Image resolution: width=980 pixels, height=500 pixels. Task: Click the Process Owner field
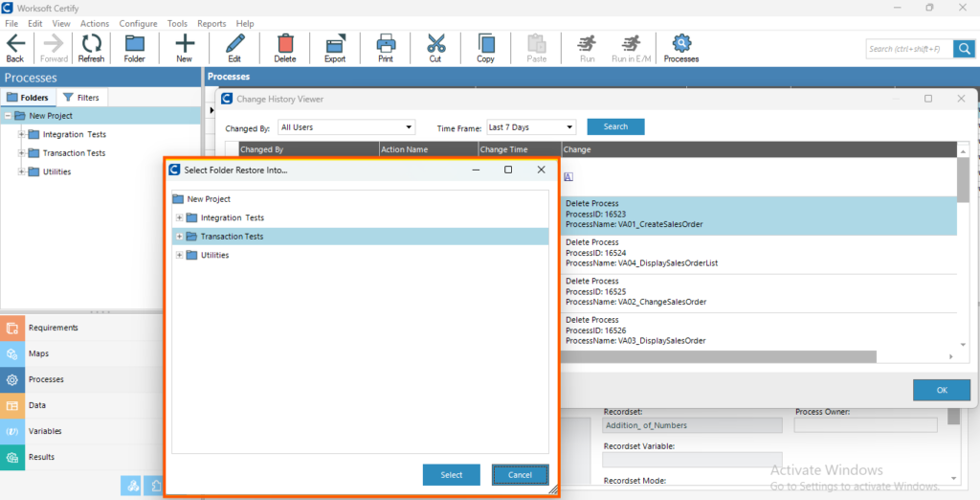point(865,425)
